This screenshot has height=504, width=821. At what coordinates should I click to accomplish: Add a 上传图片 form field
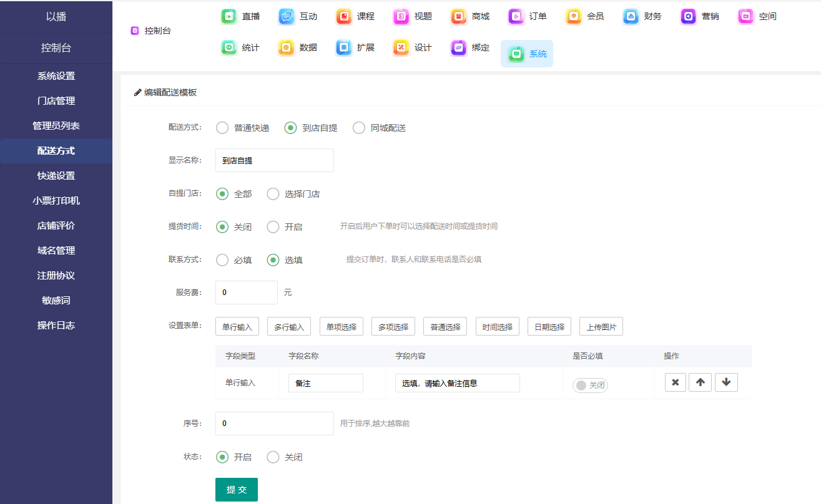coord(601,327)
